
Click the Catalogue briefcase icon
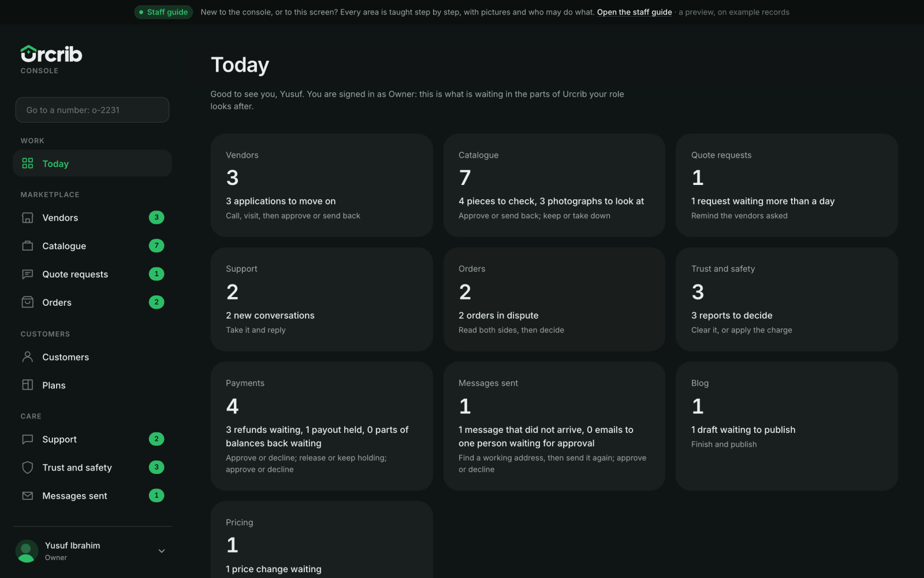(27, 246)
